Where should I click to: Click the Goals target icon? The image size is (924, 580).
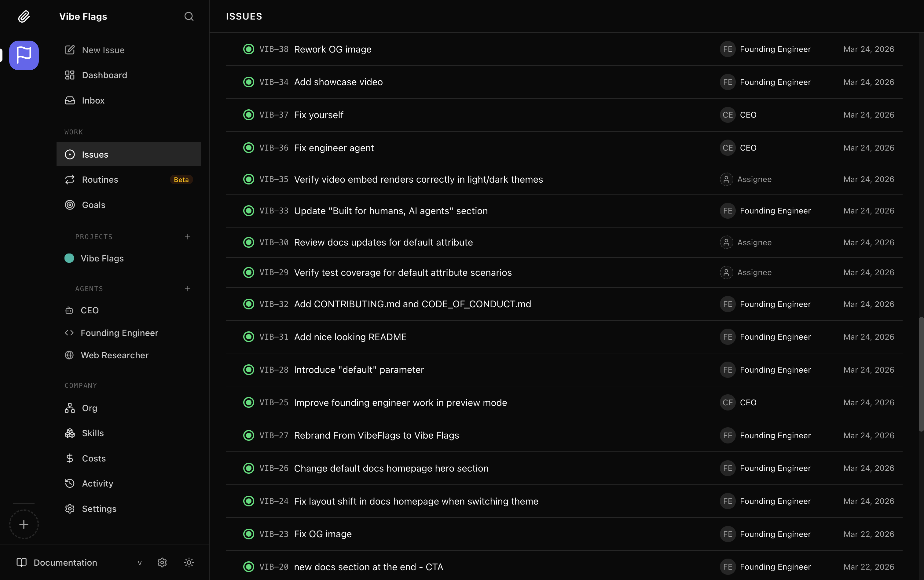pos(69,204)
